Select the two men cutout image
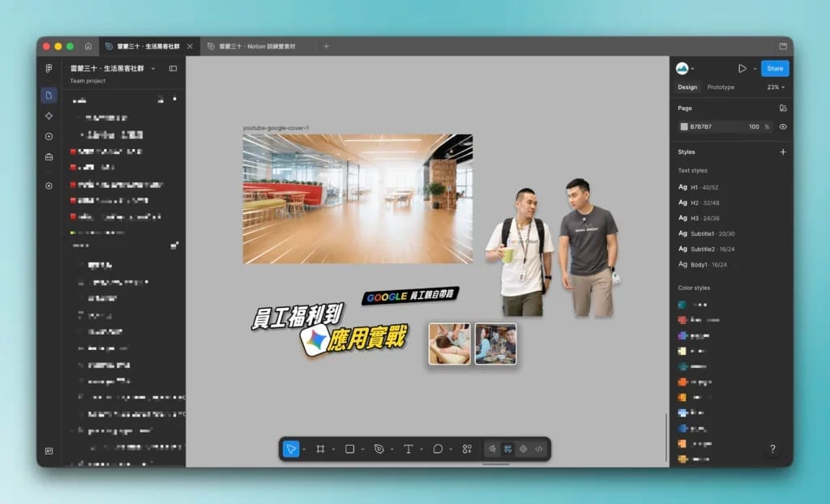 (x=553, y=248)
